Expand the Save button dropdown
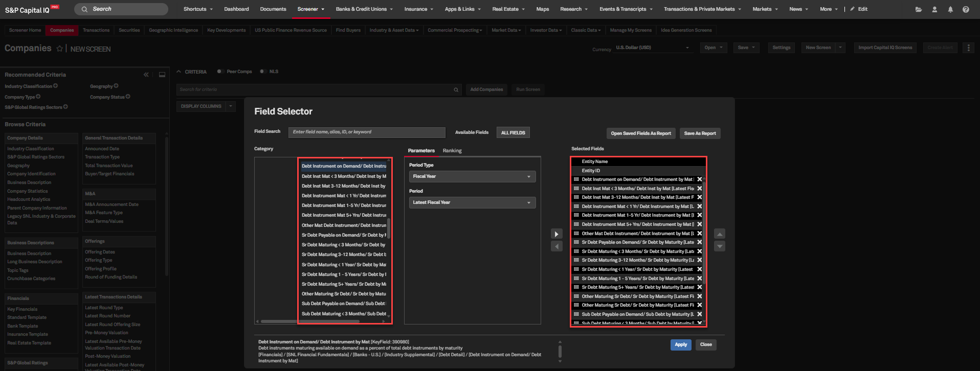The height and width of the screenshot is (371, 980). (753, 48)
